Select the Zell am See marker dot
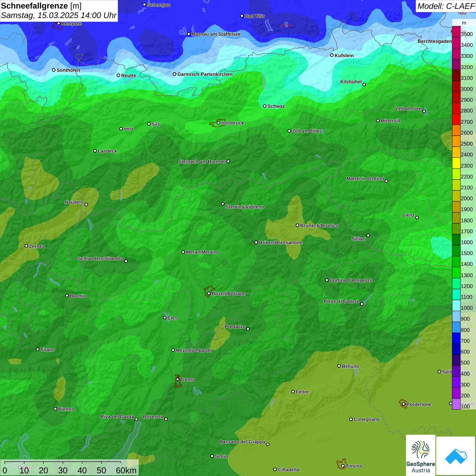476x476 pixels. [x=424, y=112]
